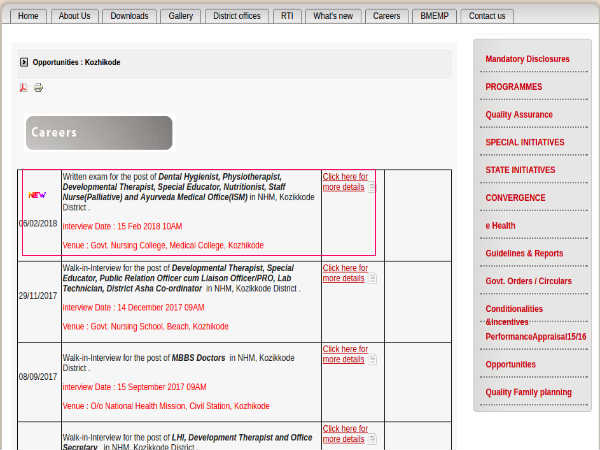Click the LHI, Development Therapist post description

188,441
